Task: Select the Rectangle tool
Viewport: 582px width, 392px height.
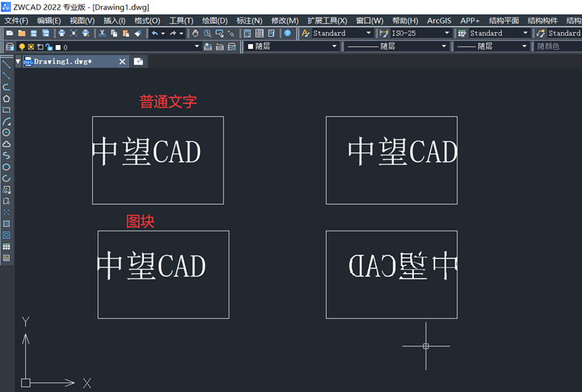Action: pyautogui.click(x=7, y=110)
